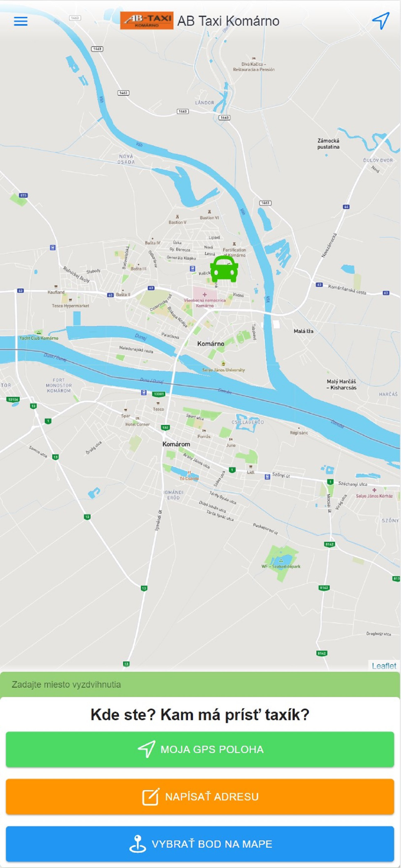Click the Selye János Kórház hospital marker
The width and height of the screenshot is (401, 868).
tap(374, 490)
